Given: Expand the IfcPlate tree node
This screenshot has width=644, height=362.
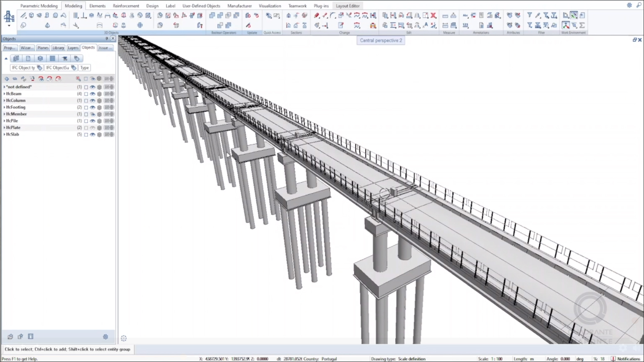Looking at the screenshot, I should click(4, 127).
